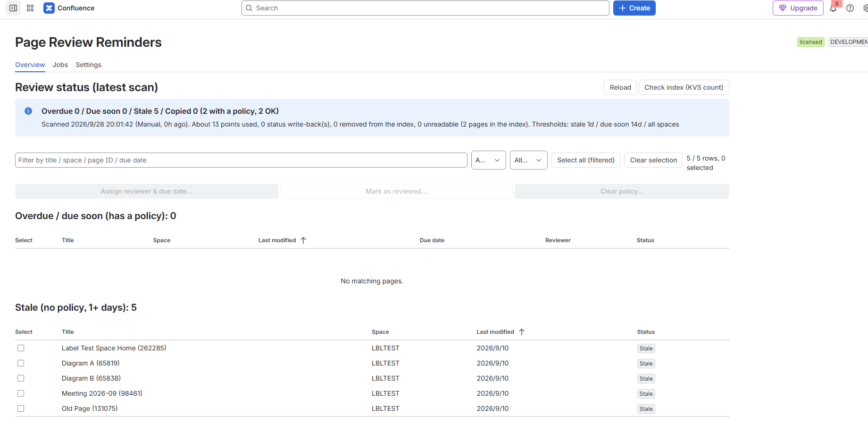The image size is (868, 425).
Task: Toggle the sidebar collapse icon
Action: pyautogui.click(x=13, y=8)
